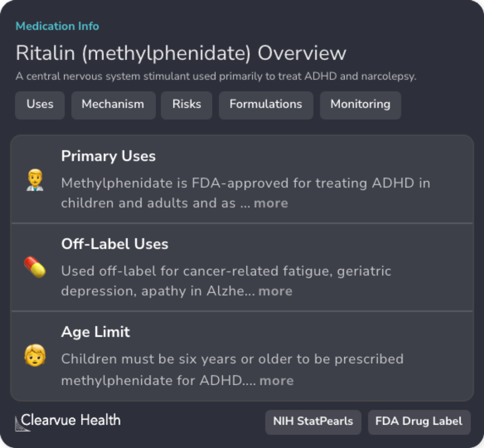Click the Clearvue Health logo icon
Screen dimensions: 484x448
[x=22, y=423]
